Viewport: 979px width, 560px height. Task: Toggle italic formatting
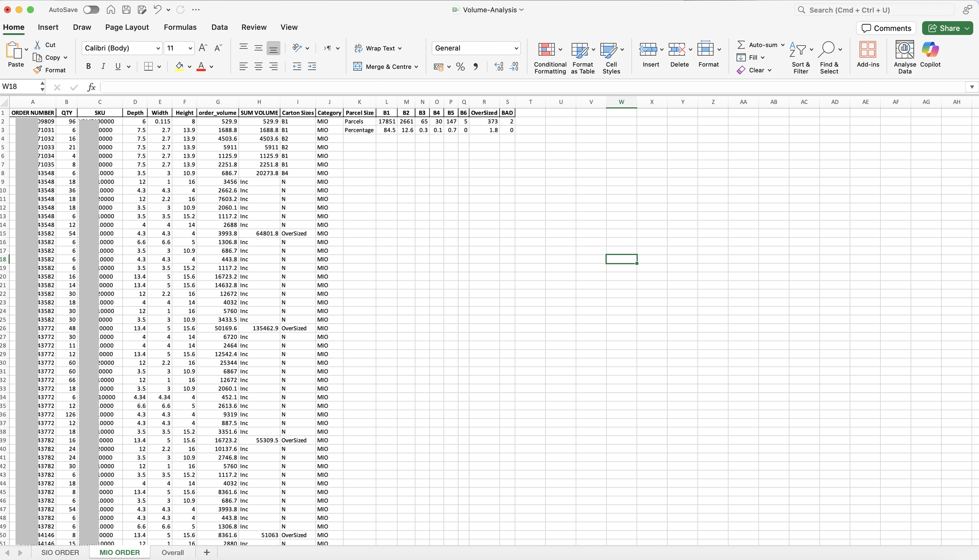point(103,67)
